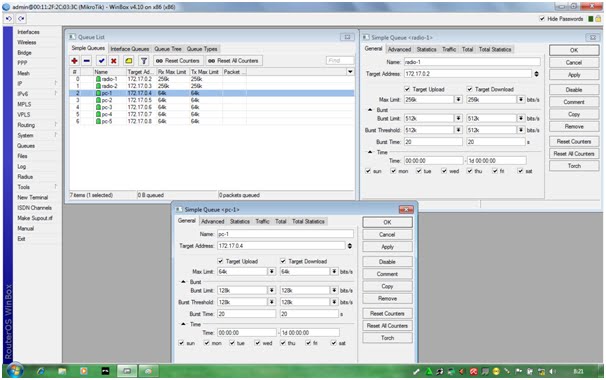Click the red plus add queue icon
The height and width of the screenshot is (380, 606).
tap(74, 61)
